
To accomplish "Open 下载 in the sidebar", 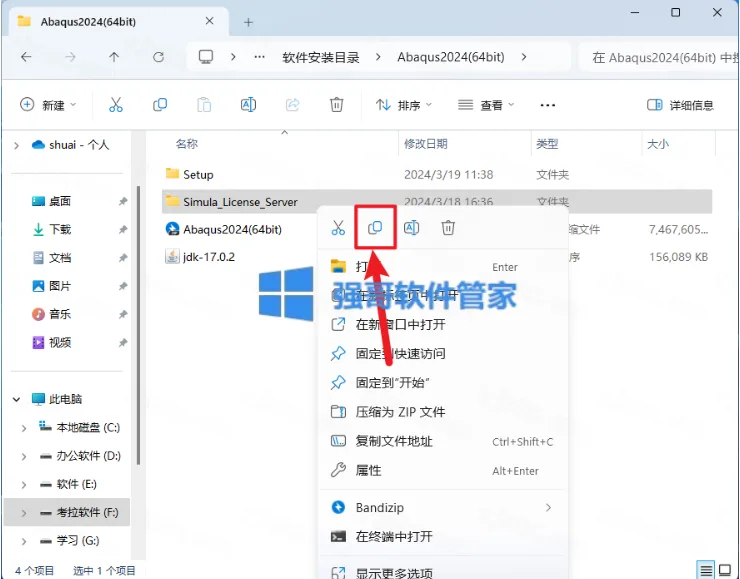I will pyautogui.click(x=59, y=229).
